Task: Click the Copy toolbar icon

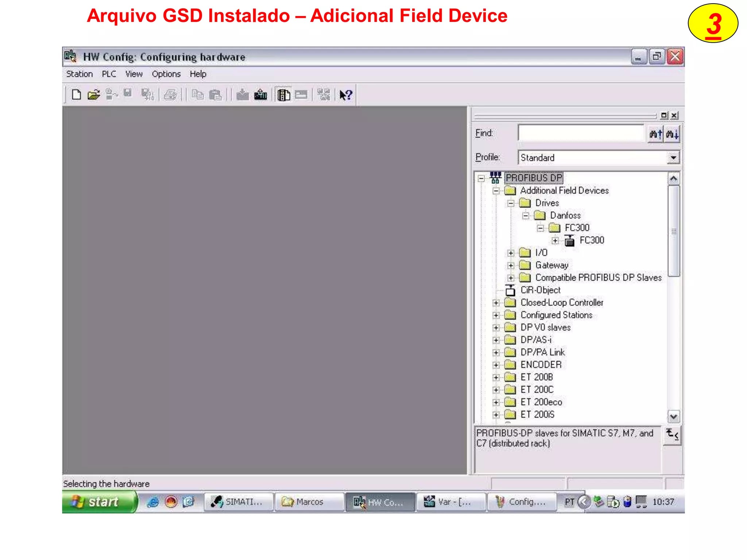Action: [x=198, y=95]
